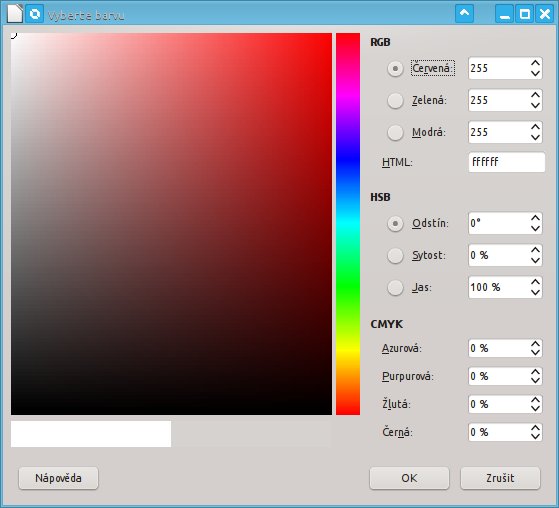The image size is (559, 508).
Task: Select the Modrá radio button
Action: coord(395,132)
